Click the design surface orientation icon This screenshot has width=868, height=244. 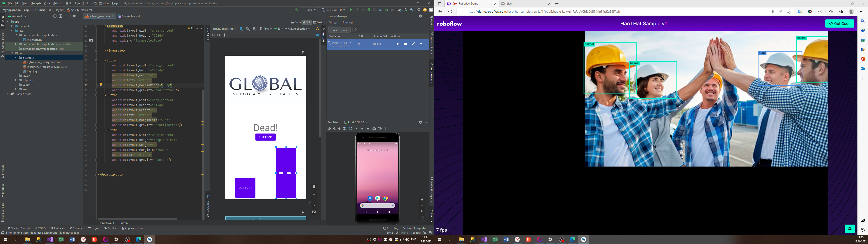pyautogui.click(x=248, y=29)
